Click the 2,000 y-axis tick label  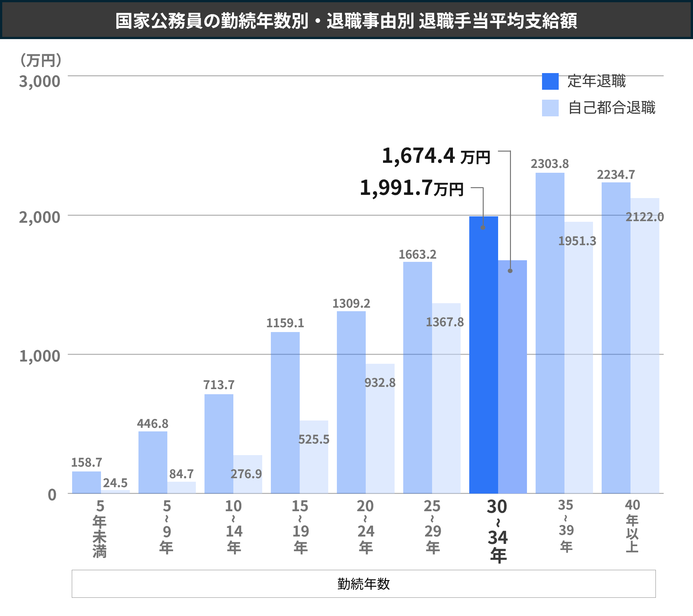[40, 217]
